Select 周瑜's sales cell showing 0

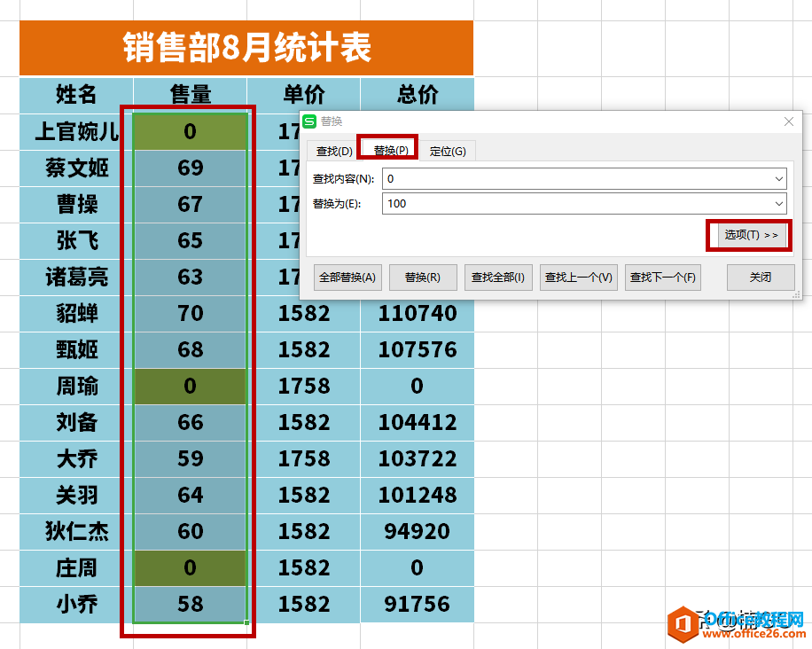190,386
